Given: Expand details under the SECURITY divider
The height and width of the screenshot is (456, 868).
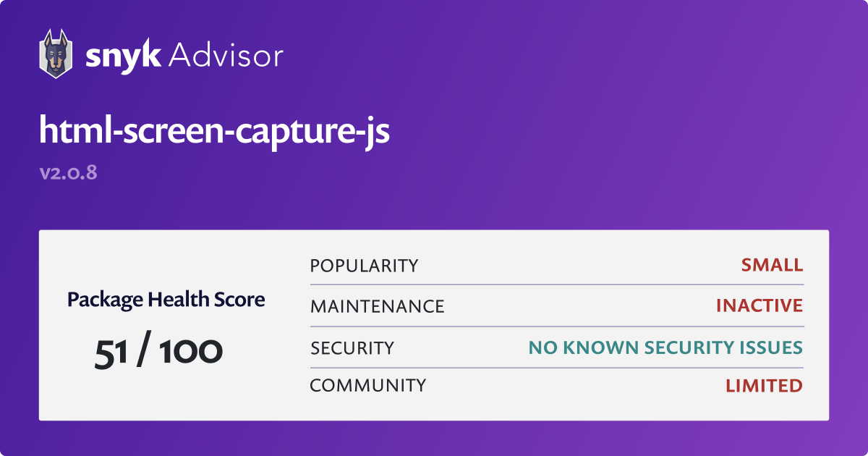Looking at the screenshot, I should [x=556, y=366].
